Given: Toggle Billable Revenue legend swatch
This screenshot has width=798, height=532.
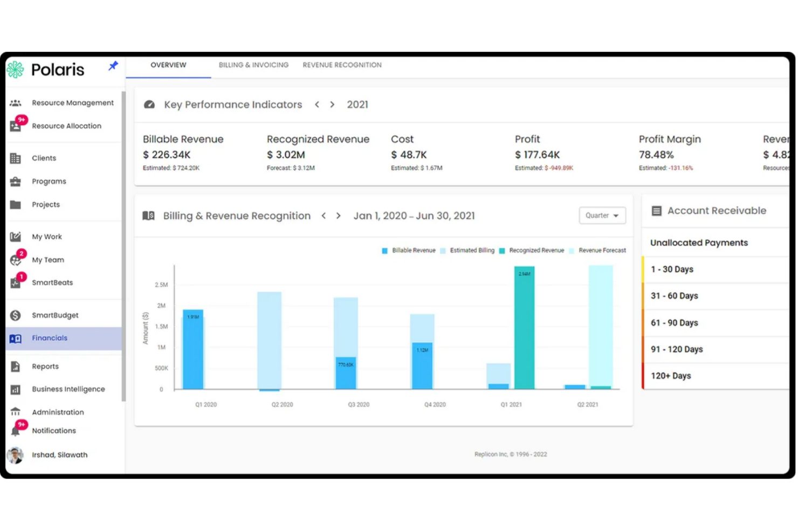Looking at the screenshot, I should pos(384,251).
